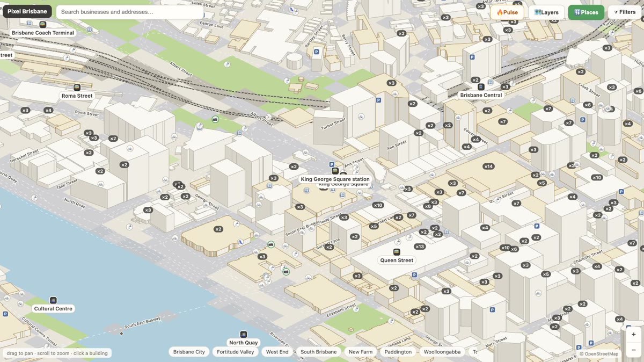
Task: Select the Woolloongabba chip
Action: point(442,352)
